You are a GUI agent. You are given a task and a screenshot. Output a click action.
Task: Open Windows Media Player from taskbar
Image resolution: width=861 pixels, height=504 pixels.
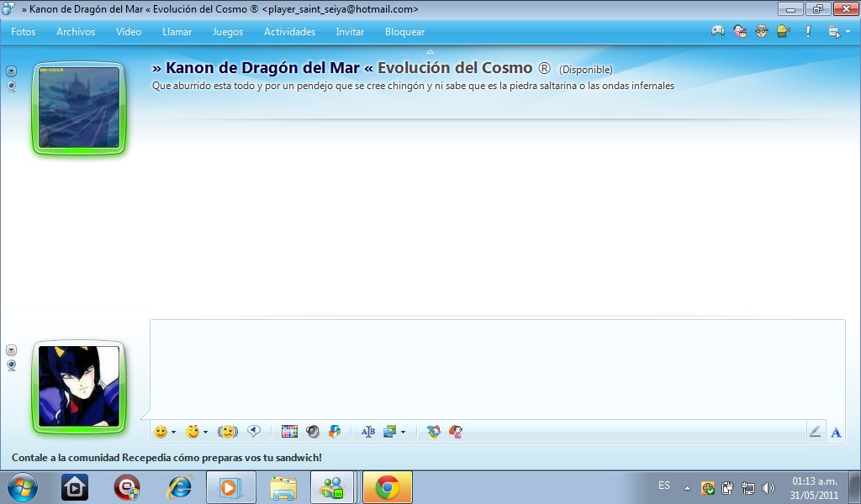tap(230, 487)
